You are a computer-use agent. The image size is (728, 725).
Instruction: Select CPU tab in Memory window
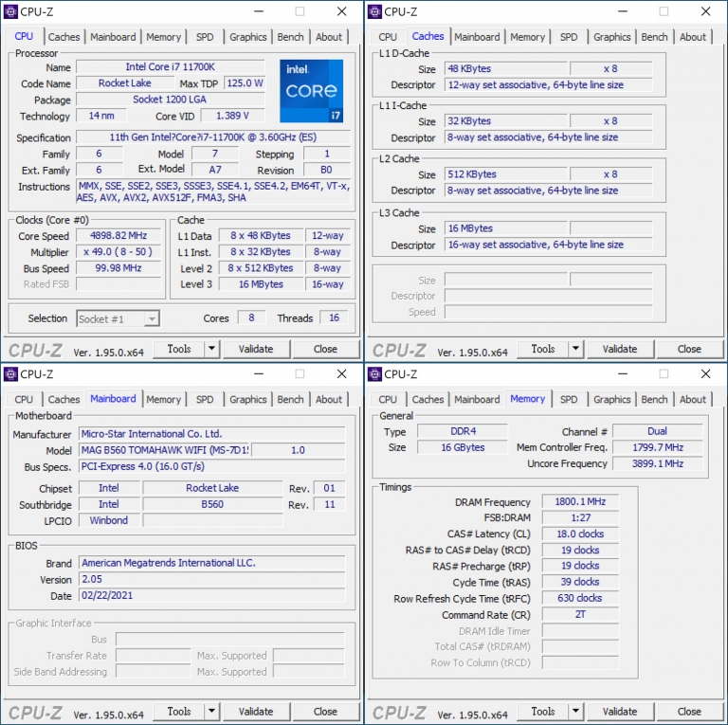click(x=388, y=400)
